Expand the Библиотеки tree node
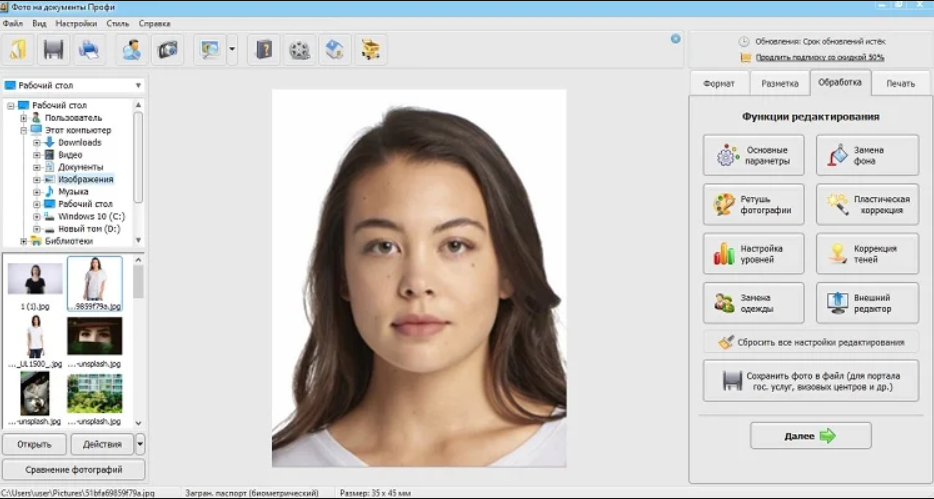The image size is (934, 499). pos(23,241)
